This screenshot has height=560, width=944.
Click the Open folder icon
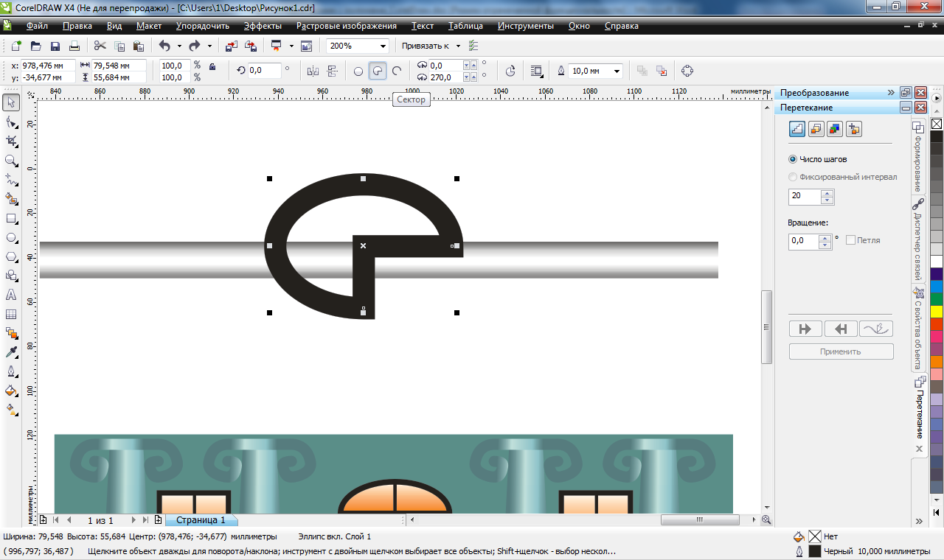pos(35,46)
